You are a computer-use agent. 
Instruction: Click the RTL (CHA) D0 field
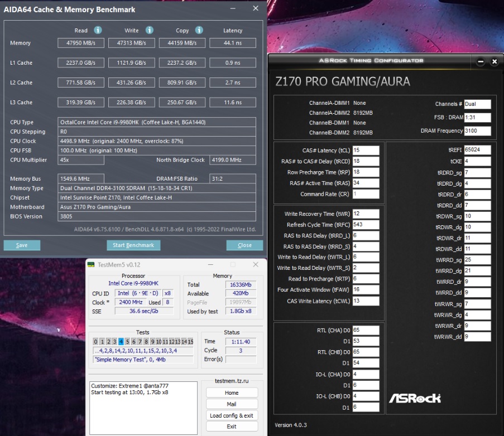366,330
